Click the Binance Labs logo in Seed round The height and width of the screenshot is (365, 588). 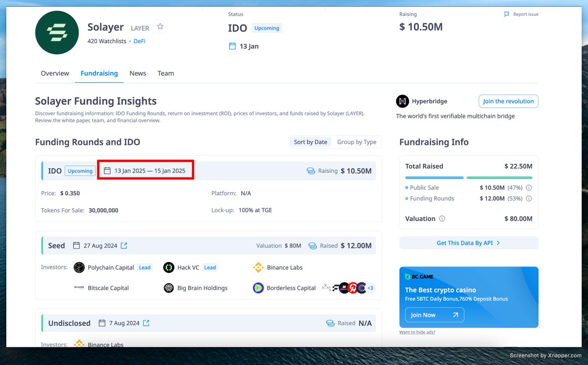(258, 267)
